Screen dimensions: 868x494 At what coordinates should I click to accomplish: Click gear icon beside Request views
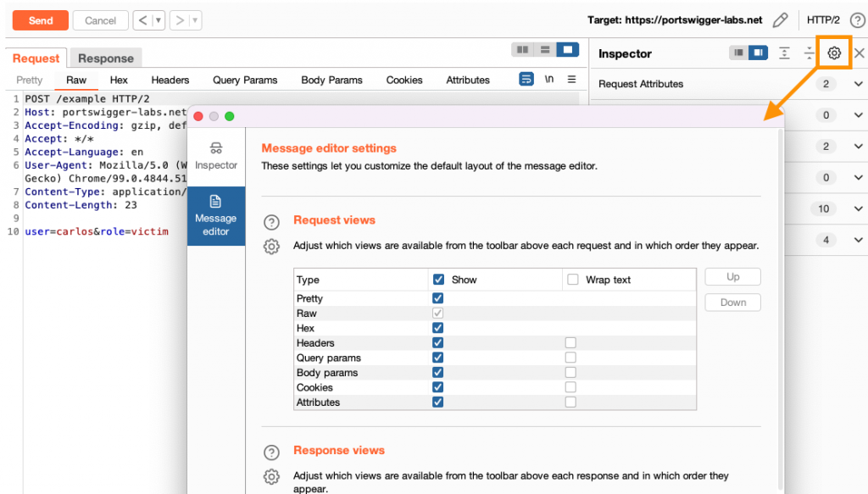[x=271, y=247]
